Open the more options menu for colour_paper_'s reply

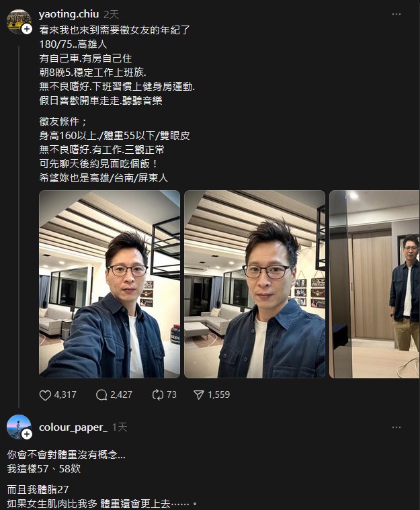pyautogui.click(x=396, y=427)
